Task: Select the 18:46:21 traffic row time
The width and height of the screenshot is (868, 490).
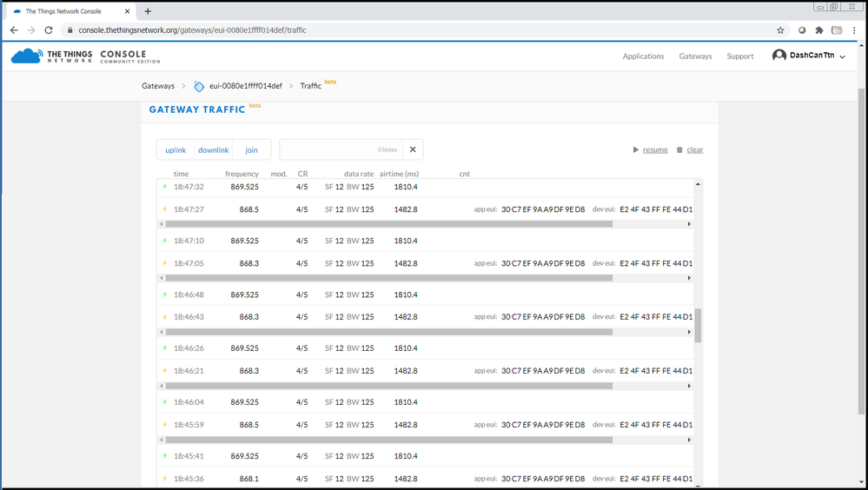Action: click(189, 371)
